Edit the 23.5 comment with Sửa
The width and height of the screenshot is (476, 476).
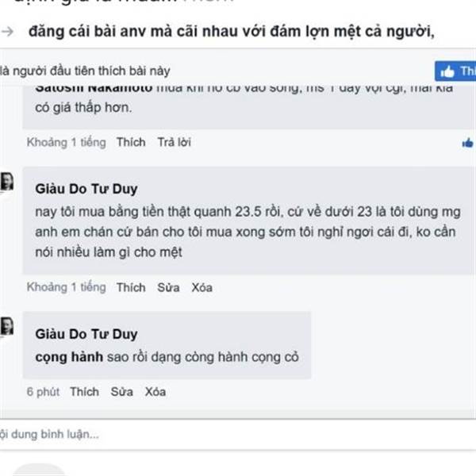coord(168,287)
